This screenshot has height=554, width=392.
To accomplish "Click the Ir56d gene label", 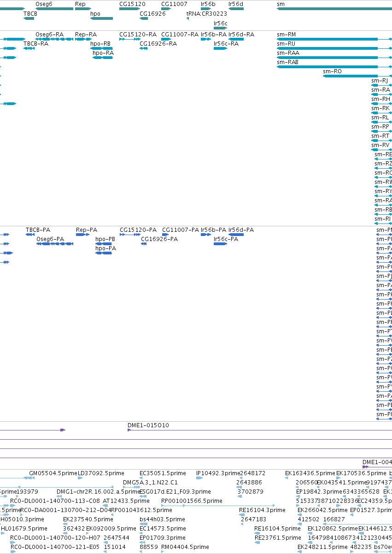I will coord(236,4).
